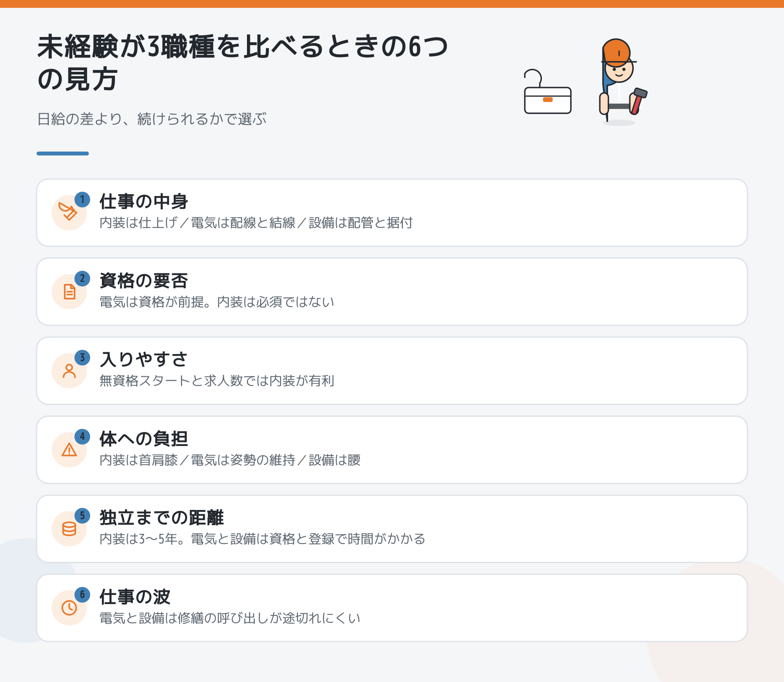Click the text 電気と設備は修繕の呼び出しが途切れにくい
The width and height of the screenshot is (784, 682).
[x=230, y=618]
